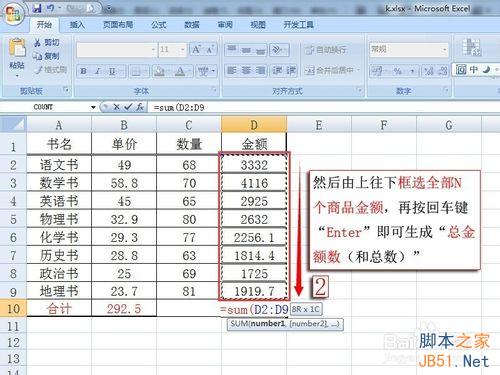Click the Borders icon in font group
The height and width of the screenshot is (375, 500).
tap(136, 71)
